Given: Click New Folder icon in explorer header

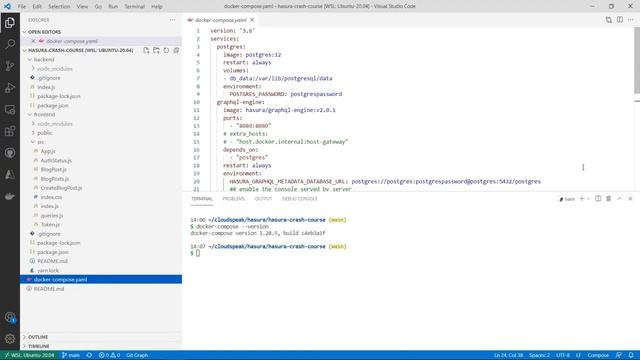Looking at the screenshot, I should point(156,50).
